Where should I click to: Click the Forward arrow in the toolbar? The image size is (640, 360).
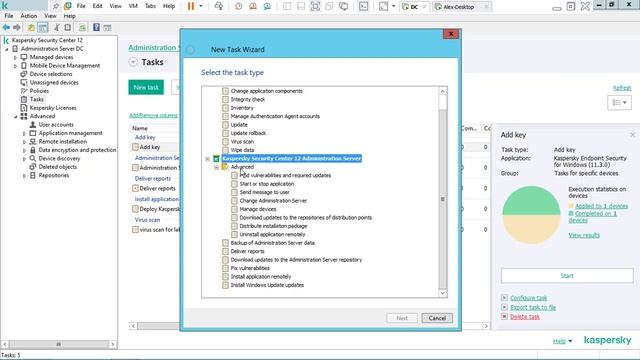[17, 27]
